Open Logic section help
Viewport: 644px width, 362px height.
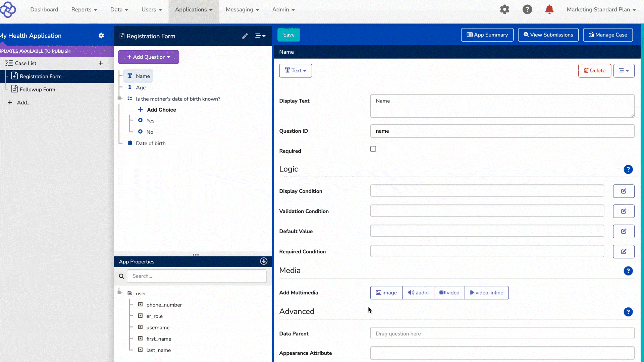pos(628,170)
